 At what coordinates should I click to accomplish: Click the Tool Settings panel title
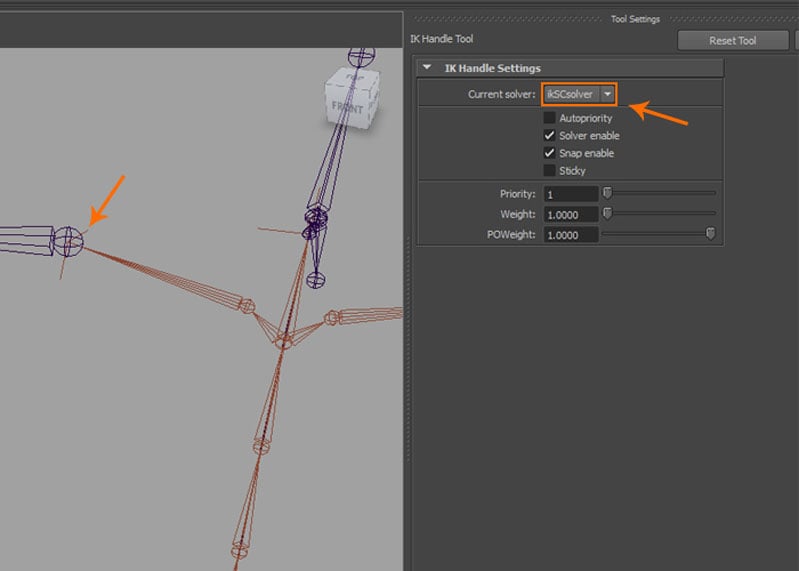click(635, 19)
